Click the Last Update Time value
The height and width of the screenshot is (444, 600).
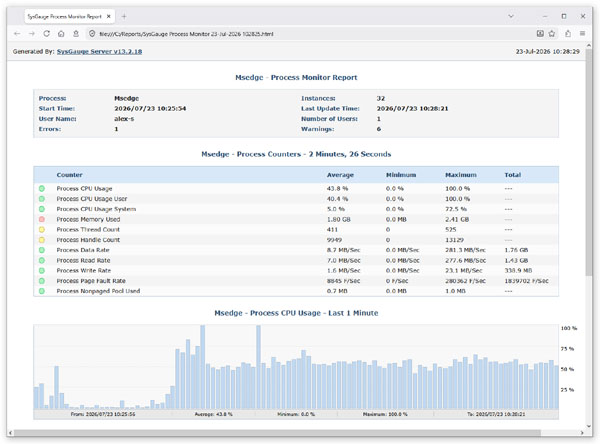(x=412, y=109)
